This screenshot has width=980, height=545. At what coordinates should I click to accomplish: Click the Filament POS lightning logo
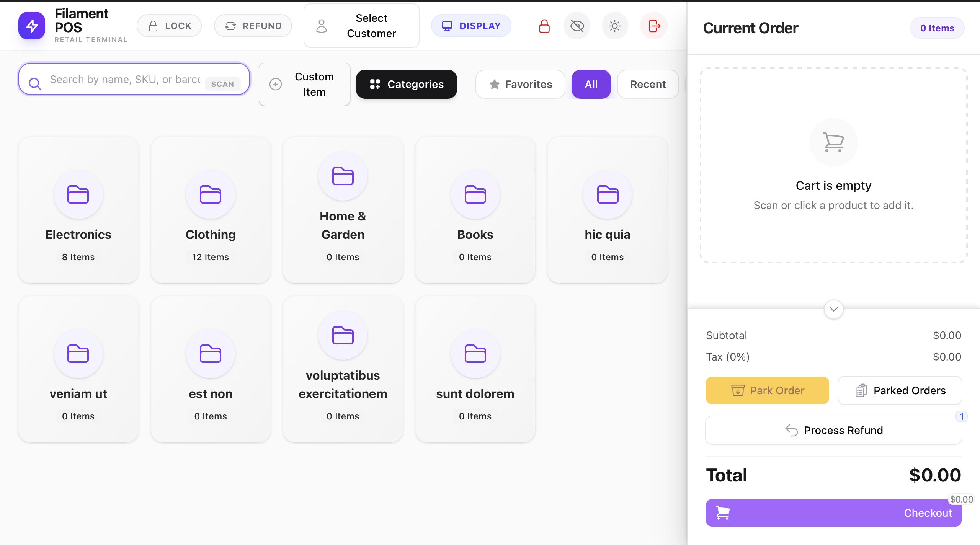point(32,26)
